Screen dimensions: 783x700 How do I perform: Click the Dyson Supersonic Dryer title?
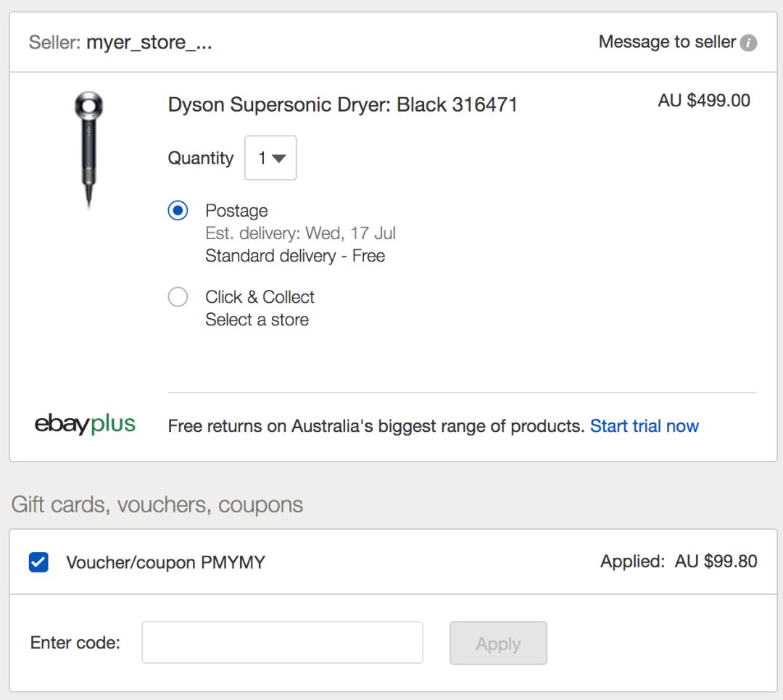pos(342,105)
